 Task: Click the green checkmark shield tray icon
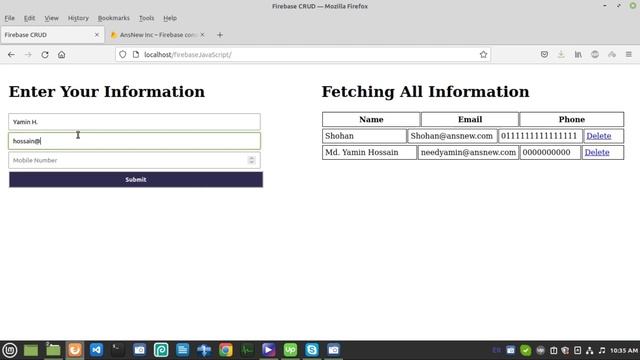coord(525,350)
